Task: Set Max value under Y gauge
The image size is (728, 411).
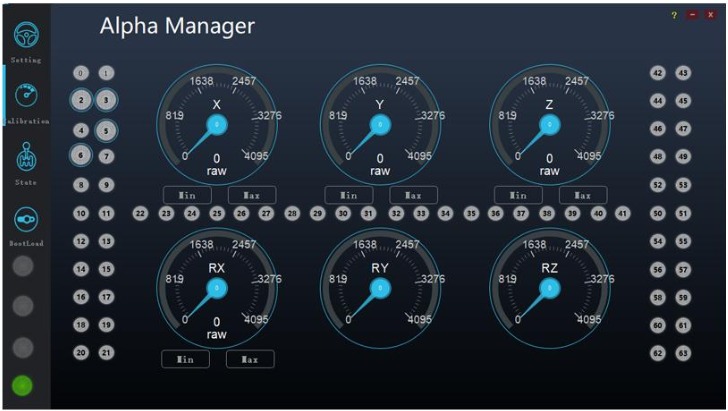Action: (x=413, y=195)
